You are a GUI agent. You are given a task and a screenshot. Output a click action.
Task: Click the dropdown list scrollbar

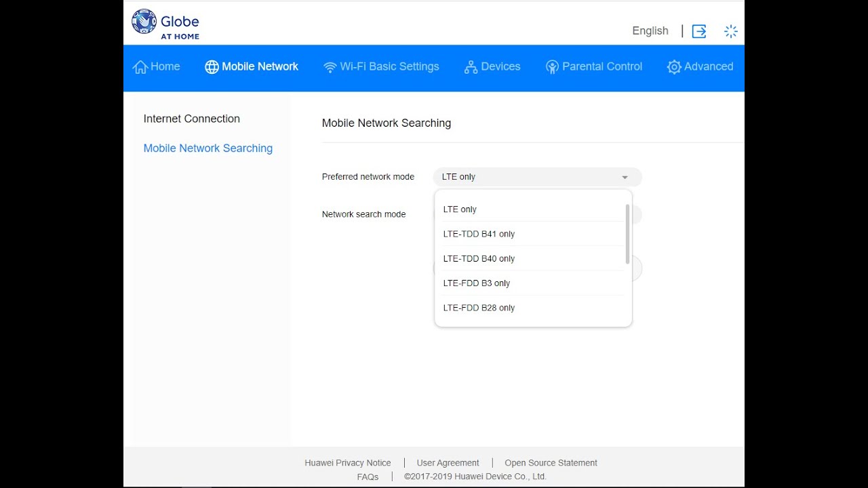[628, 234]
